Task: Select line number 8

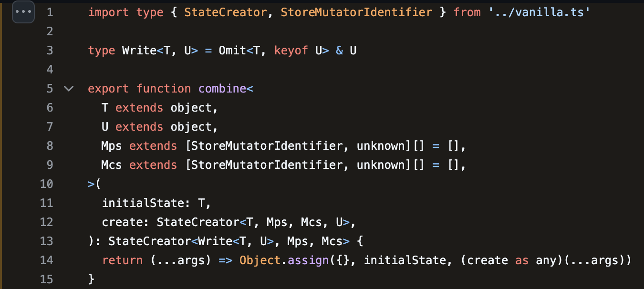Action: pyautogui.click(x=50, y=145)
